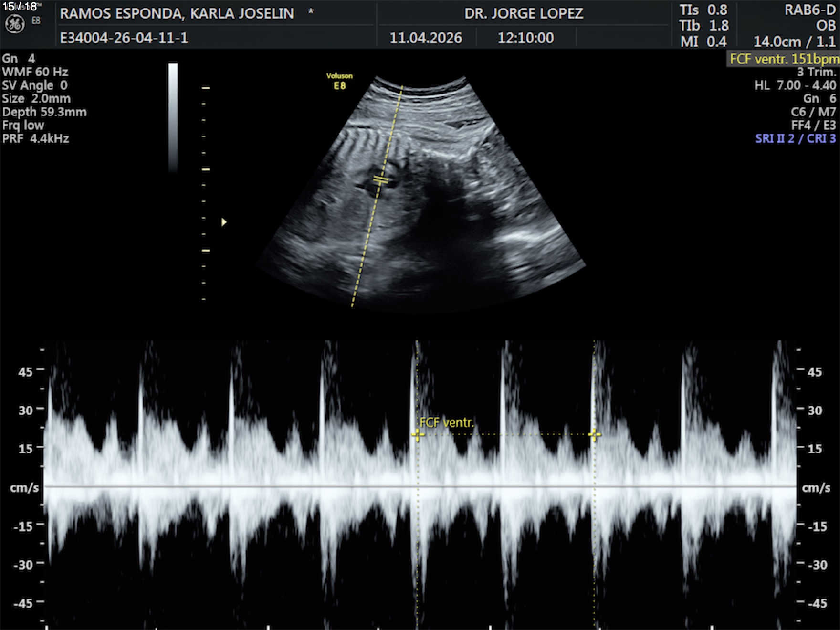Click the Doppler spectrum zero baseline
The height and width of the screenshot is (630, 840).
tap(420, 486)
